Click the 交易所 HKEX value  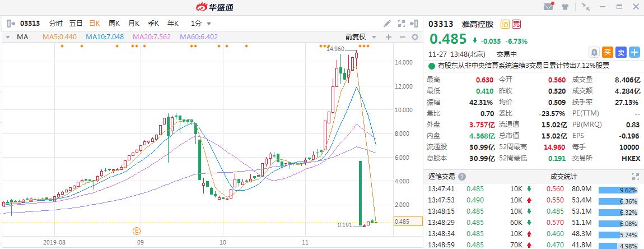click(631, 159)
